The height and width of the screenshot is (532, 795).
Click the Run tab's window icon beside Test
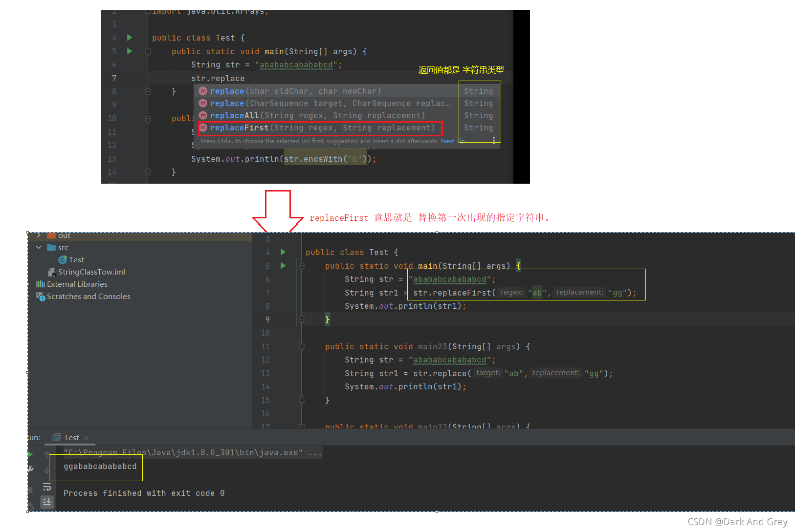point(57,437)
